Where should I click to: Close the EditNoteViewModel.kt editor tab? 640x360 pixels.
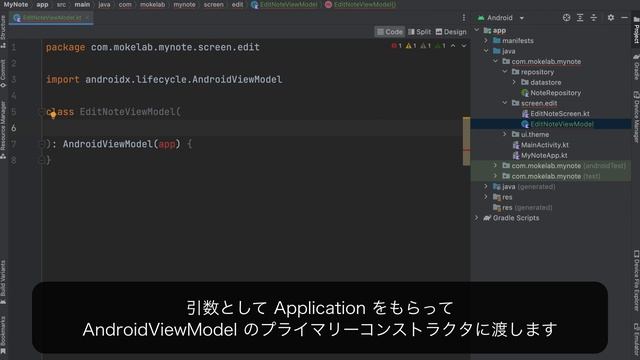tap(87, 18)
